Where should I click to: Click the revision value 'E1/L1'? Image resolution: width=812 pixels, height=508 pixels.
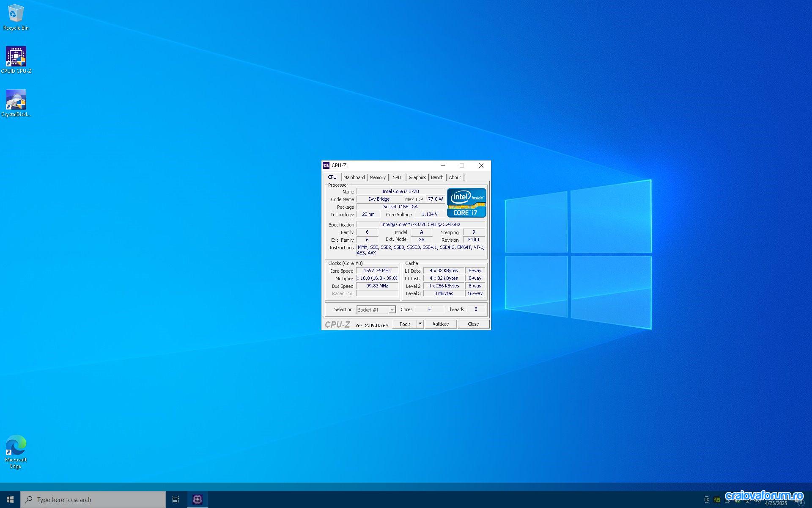tap(474, 240)
